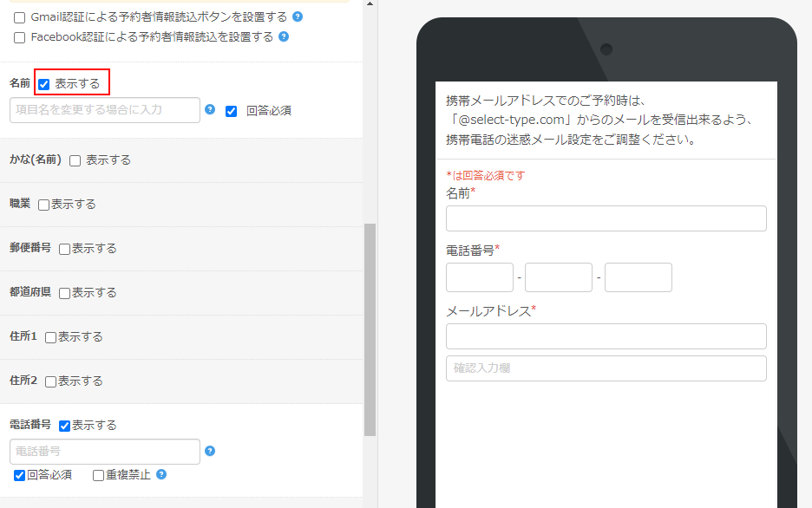Click the 電話番号 label input in settings
This screenshot has height=508, width=812.
pyautogui.click(x=105, y=452)
